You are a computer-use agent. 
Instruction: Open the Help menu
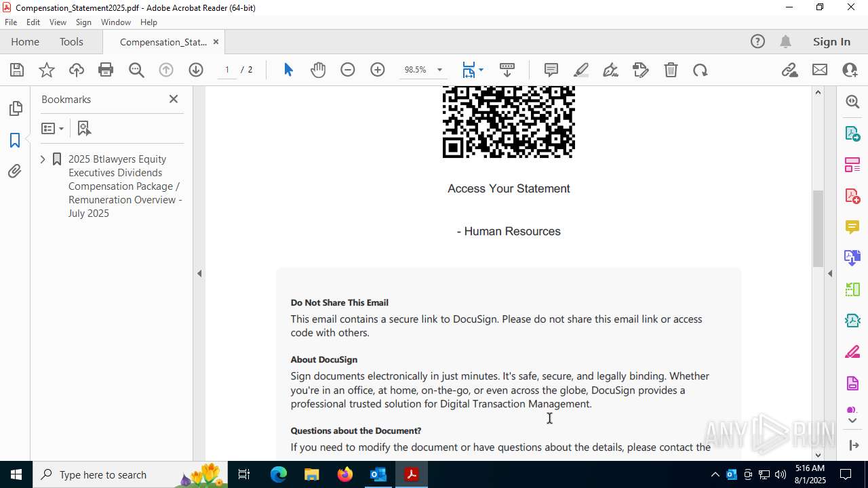coord(149,22)
